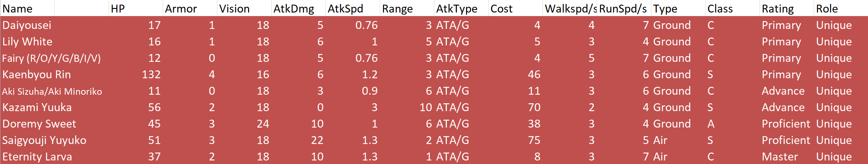Select the AtkDmg column header
Image resolution: width=868 pixels, height=164 pixels.
294,9
